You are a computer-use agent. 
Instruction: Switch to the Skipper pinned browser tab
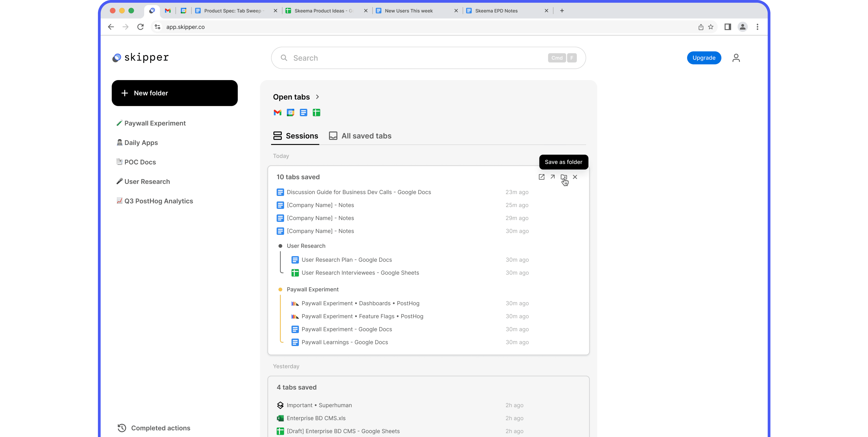[x=152, y=11]
